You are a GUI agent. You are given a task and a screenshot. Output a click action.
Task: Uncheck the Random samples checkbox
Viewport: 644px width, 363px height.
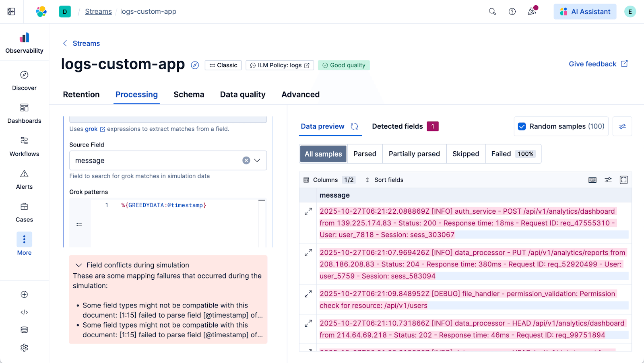pyautogui.click(x=522, y=126)
